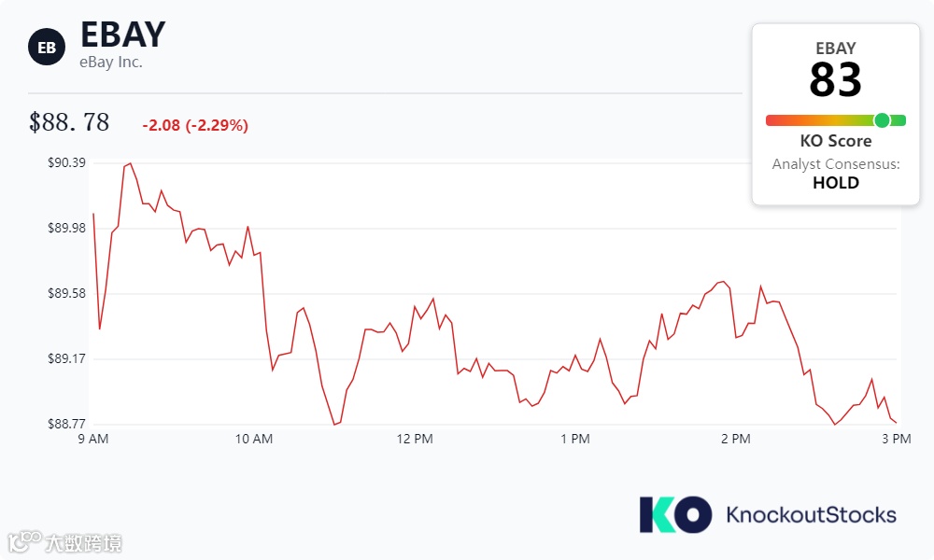934x560 pixels.
Task: Click the $90.39 price axis label
Action: [x=66, y=163]
